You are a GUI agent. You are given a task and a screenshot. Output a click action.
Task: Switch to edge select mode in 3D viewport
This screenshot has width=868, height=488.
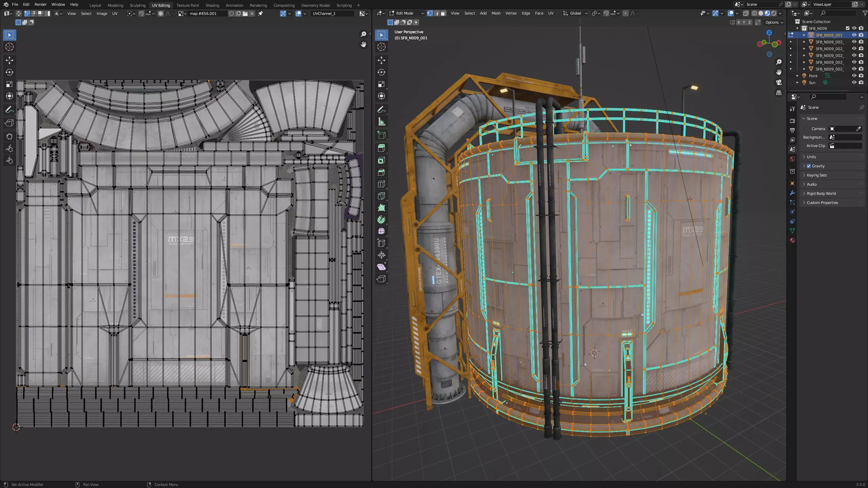point(436,13)
